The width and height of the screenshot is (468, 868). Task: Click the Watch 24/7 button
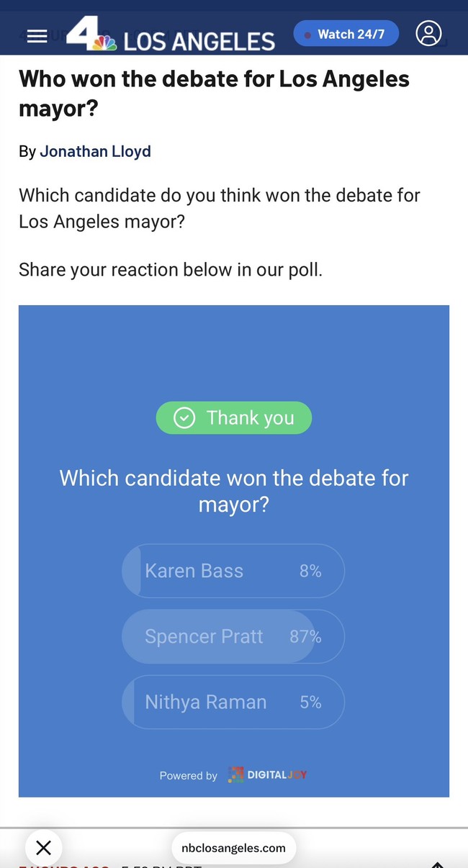(x=346, y=34)
